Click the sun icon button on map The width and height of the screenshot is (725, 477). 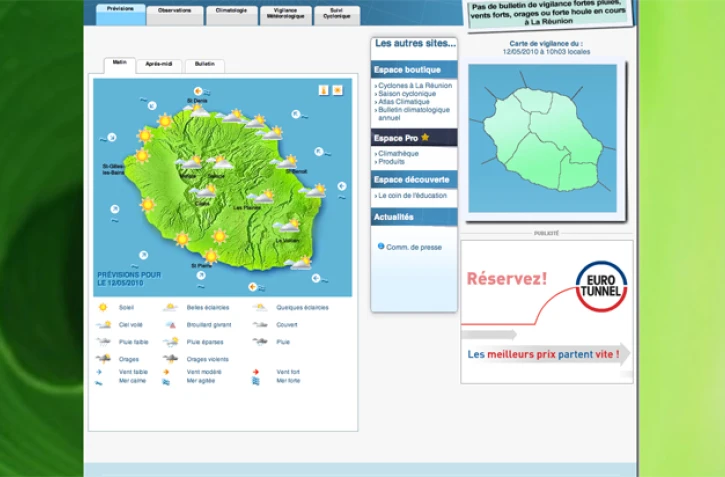pos(337,90)
